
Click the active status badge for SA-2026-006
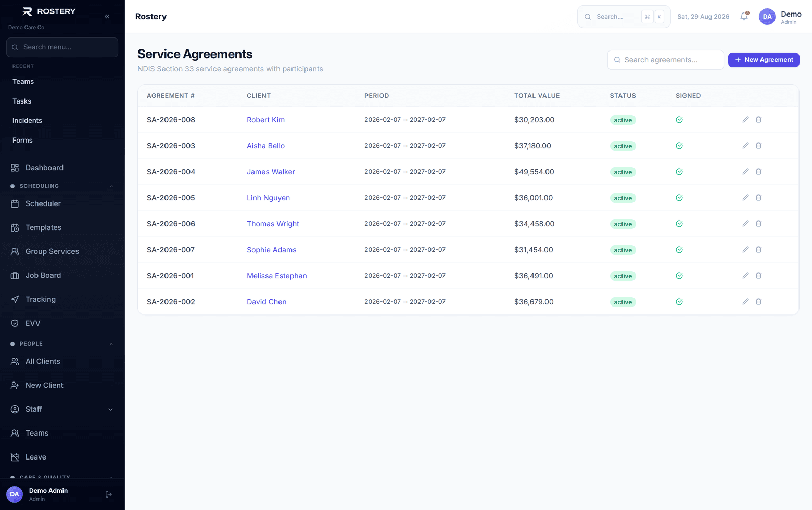pyautogui.click(x=623, y=224)
